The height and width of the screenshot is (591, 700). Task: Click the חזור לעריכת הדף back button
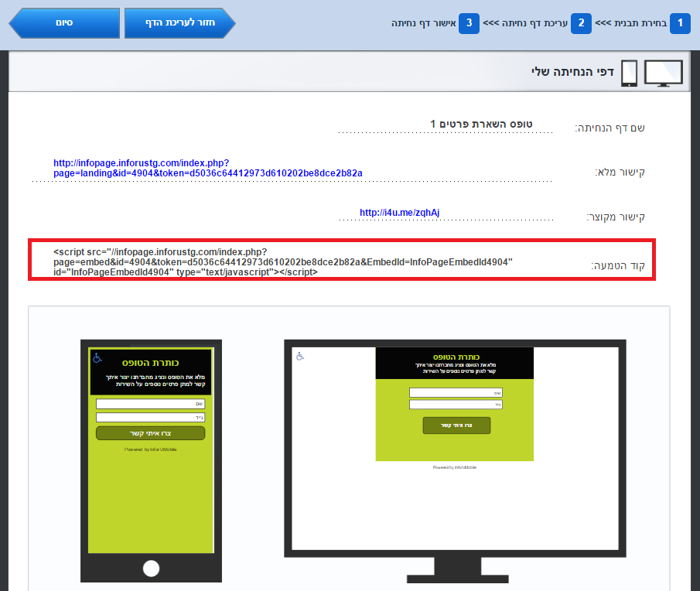coord(180,22)
